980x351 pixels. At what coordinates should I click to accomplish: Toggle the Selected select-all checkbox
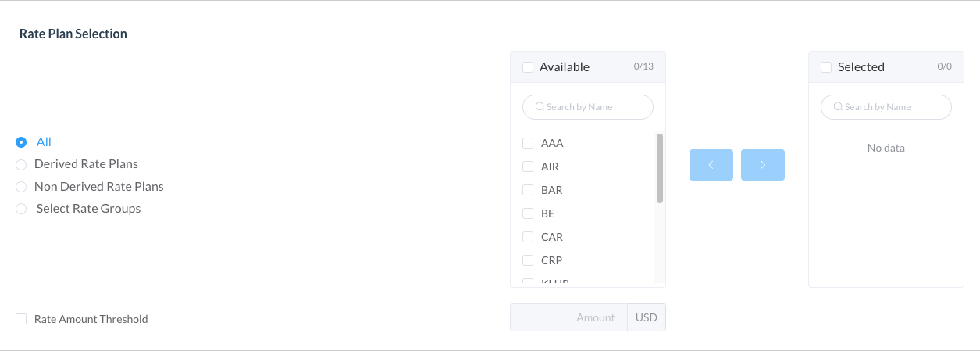point(826,67)
